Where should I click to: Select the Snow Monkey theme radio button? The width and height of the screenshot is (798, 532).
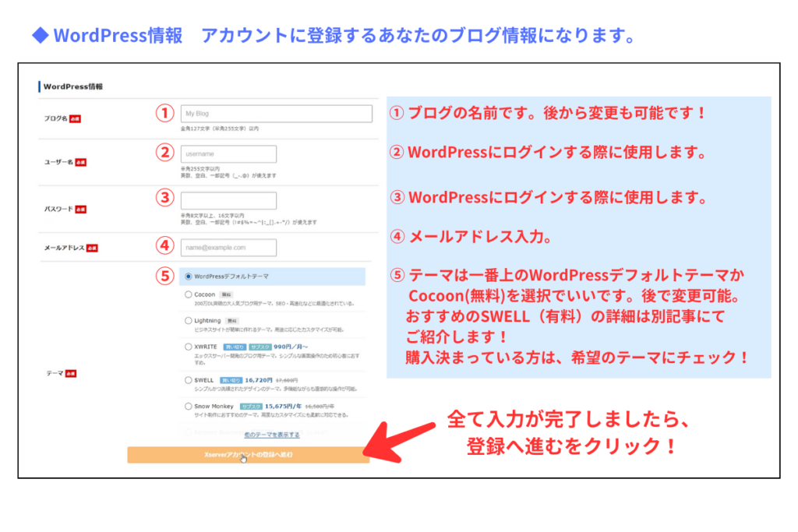click(x=189, y=407)
